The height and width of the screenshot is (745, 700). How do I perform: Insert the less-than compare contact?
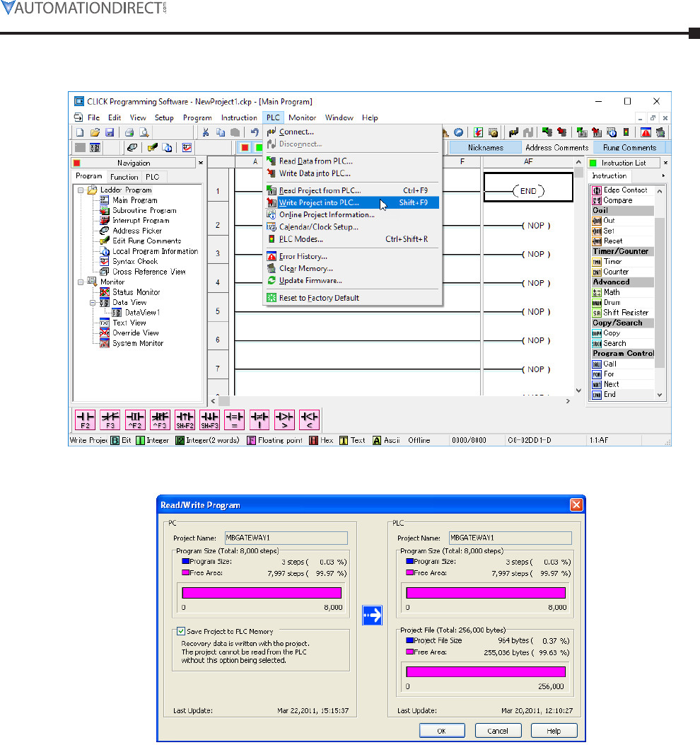click(309, 420)
